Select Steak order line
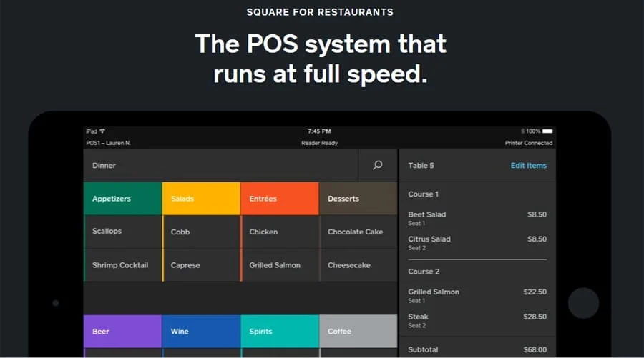Viewport: 644px width, 358px height. [x=477, y=321]
